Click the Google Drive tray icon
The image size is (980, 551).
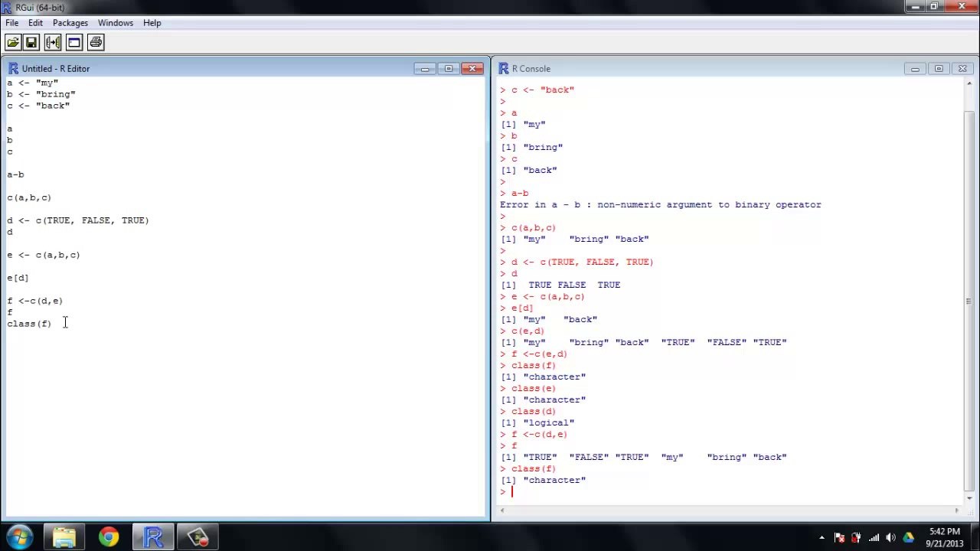pos(909,538)
